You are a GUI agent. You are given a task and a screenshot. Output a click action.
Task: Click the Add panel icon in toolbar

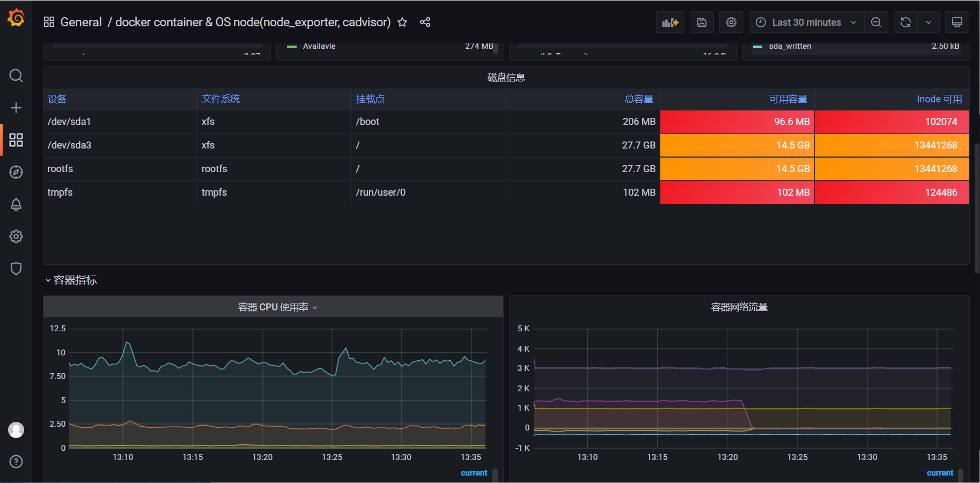click(x=670, y=23)
